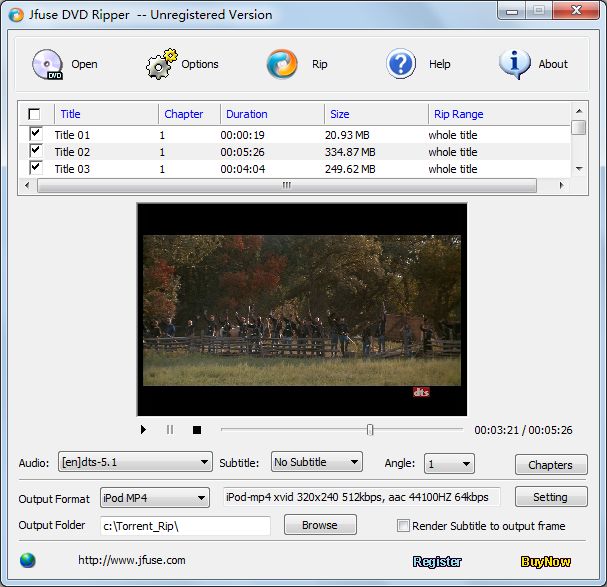This screenshot has width=607, height=587.
Task: Click the video preview frame
Action: [302, 309]
